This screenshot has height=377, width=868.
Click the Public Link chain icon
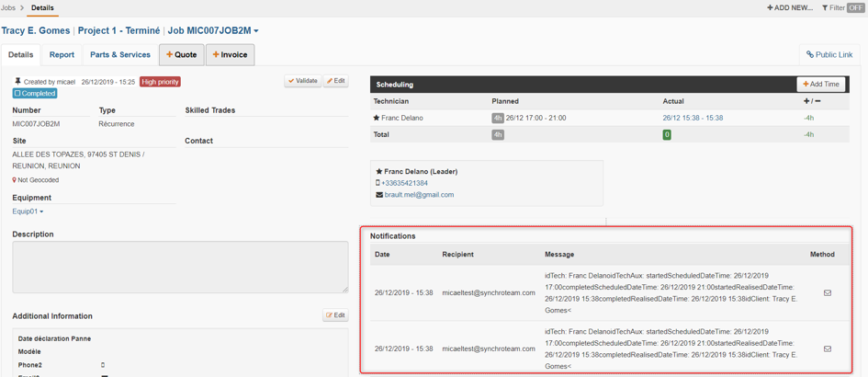point(810,54)
